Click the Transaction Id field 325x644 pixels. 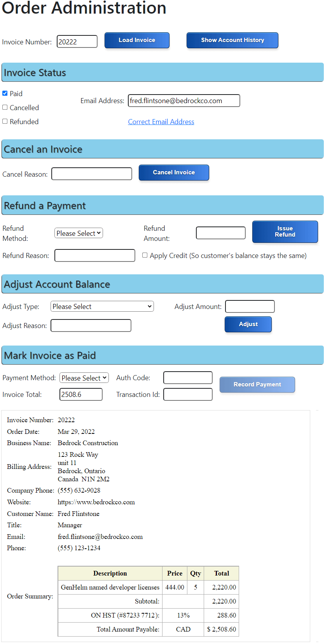point(188,395)
